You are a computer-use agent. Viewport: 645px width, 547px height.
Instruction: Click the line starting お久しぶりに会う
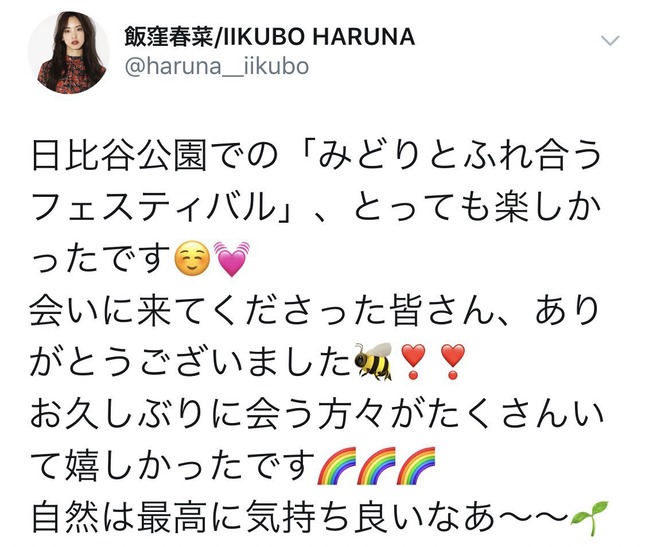click(317, 414)
